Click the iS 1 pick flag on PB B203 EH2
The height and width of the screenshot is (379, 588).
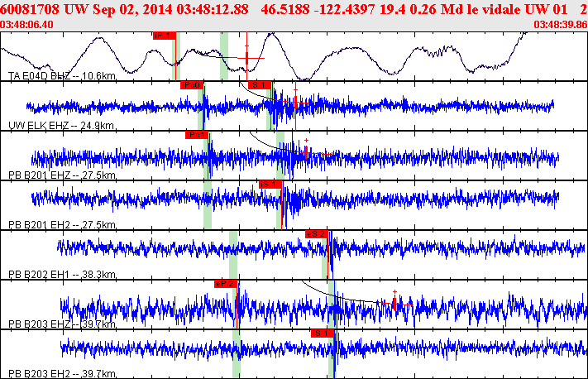pyautogui.click(x=323, y=333)
